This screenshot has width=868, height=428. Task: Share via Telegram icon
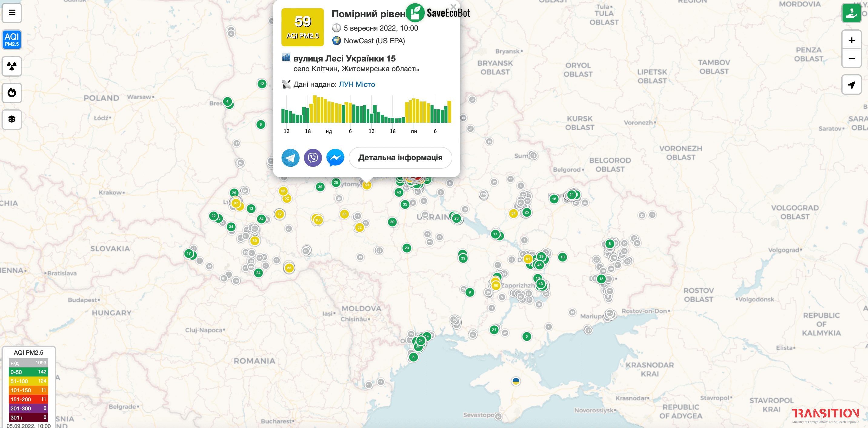pos(290,158)
